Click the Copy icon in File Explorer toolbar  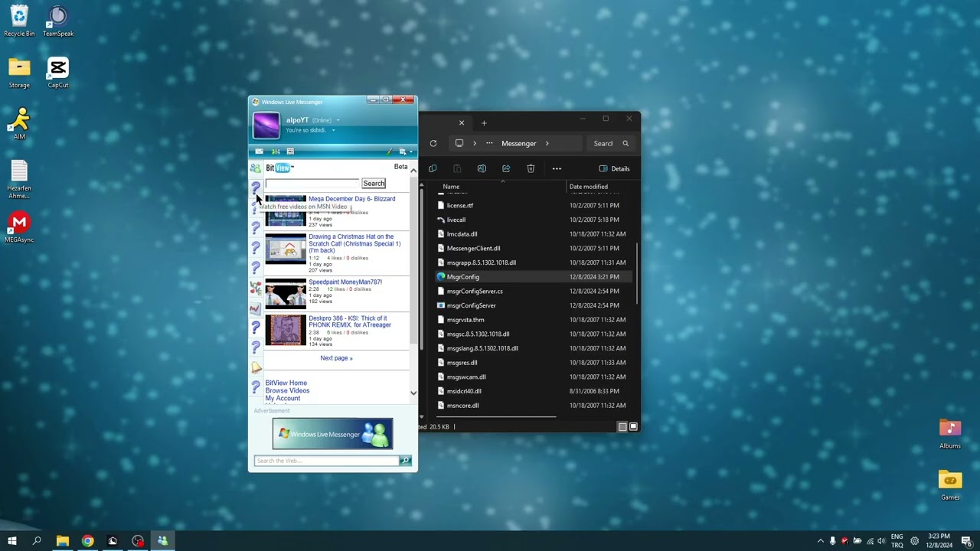433,168
